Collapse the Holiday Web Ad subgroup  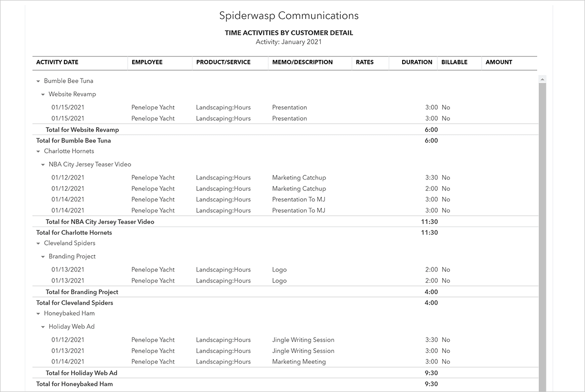43,327
